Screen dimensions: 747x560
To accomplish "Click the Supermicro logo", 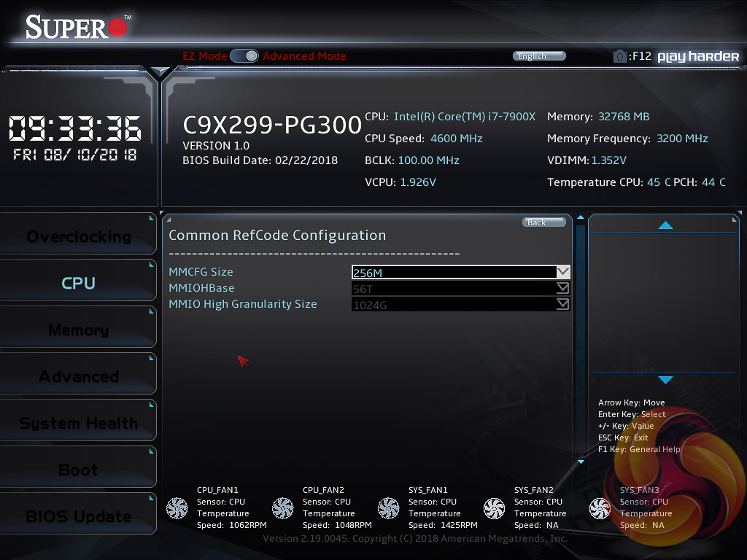I will pos(77,27).
